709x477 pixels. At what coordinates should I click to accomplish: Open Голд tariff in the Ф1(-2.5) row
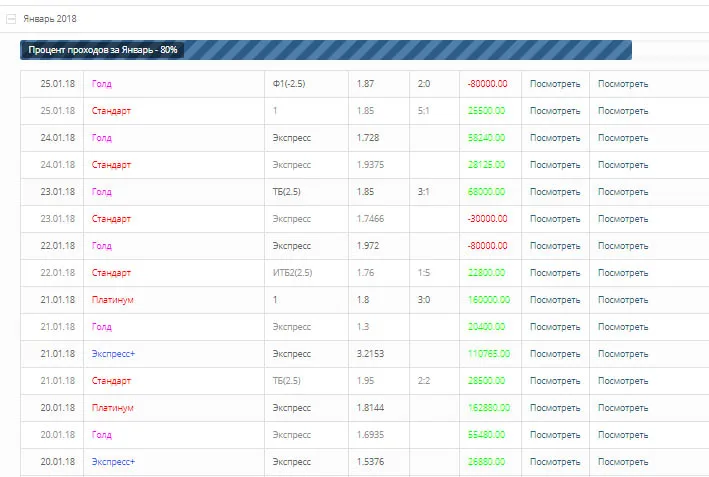pyautogui.click(x=102, y=84)
